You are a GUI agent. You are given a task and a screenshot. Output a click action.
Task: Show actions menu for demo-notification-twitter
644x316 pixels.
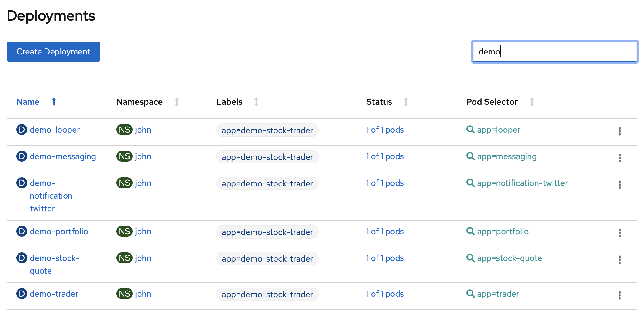click(x=619, y=184)
